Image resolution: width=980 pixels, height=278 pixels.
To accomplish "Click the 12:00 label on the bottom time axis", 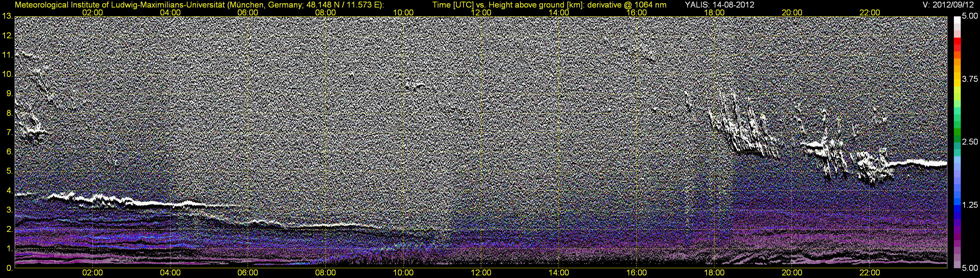I will point(481,273).
